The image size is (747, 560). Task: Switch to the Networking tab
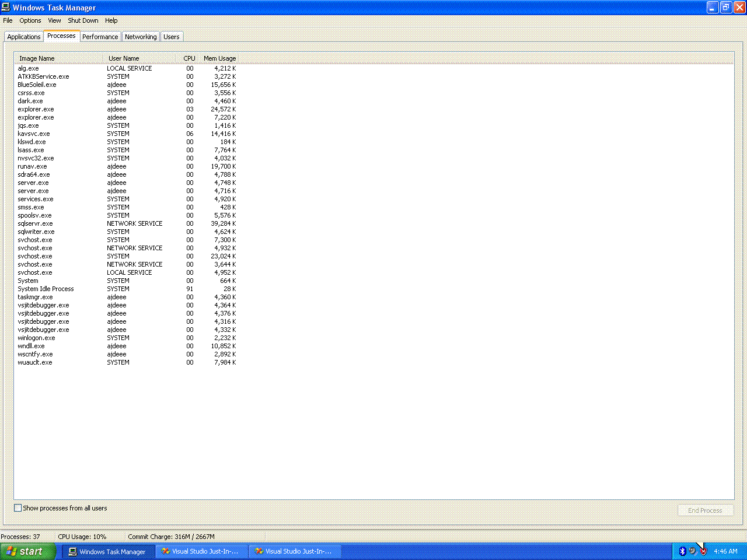(141, 37)
